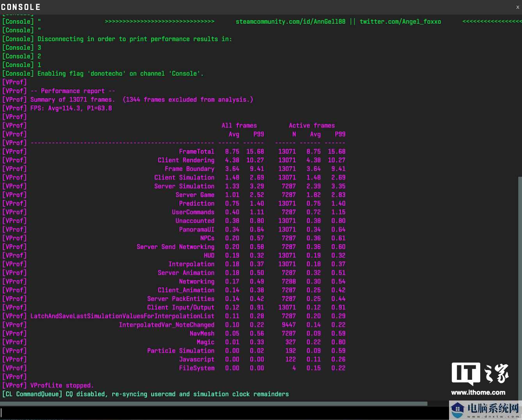Click the Client Input/Output row label

(181, 307)
